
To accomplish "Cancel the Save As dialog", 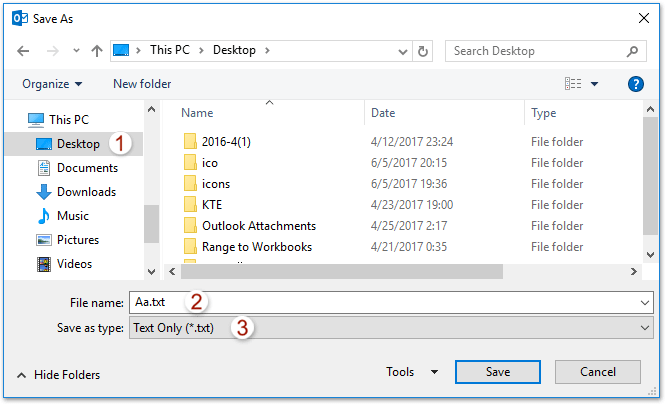I will [x=598, y=372].
